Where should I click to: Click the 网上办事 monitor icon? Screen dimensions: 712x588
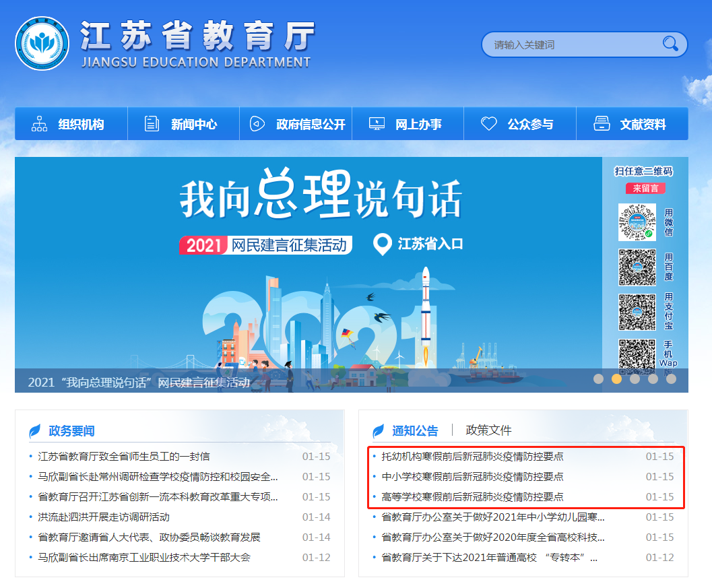(x=377, y=124)
